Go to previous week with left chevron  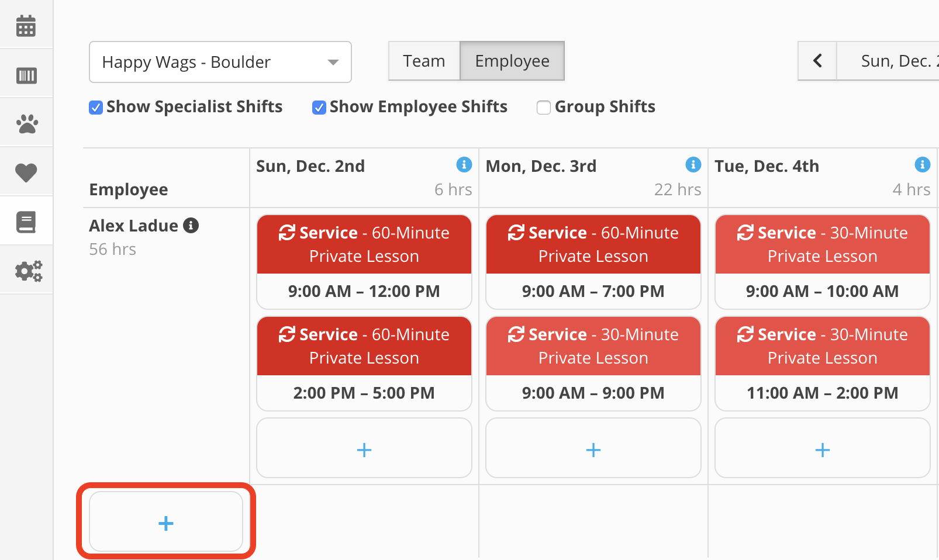point(817,61)
